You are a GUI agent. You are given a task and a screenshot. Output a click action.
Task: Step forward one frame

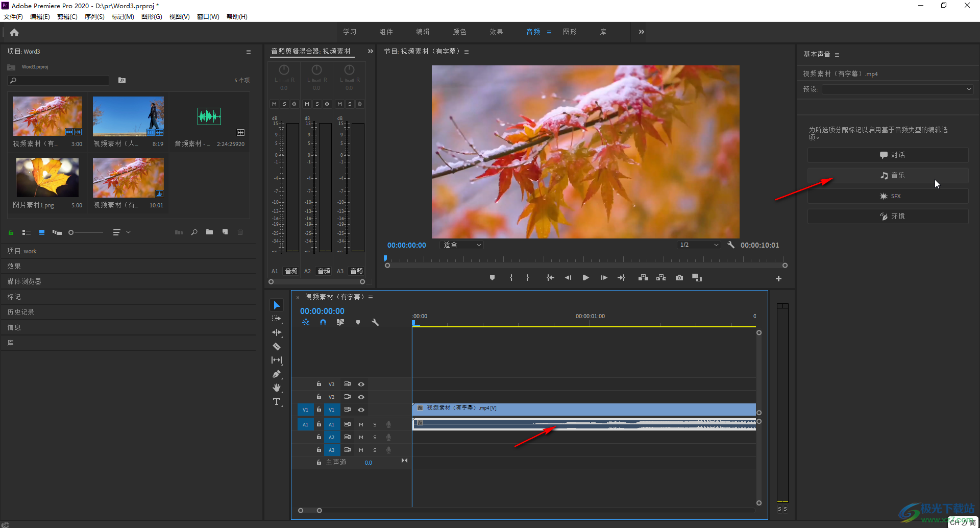(604, 278)
